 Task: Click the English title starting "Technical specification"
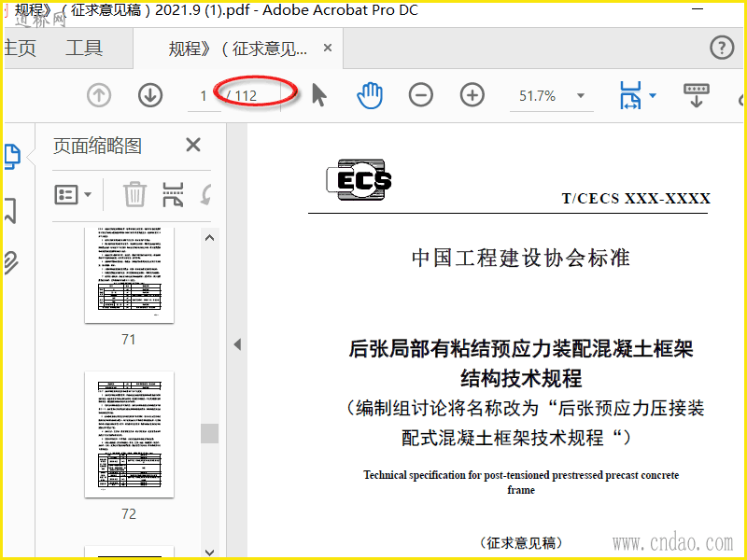point(521,482)
